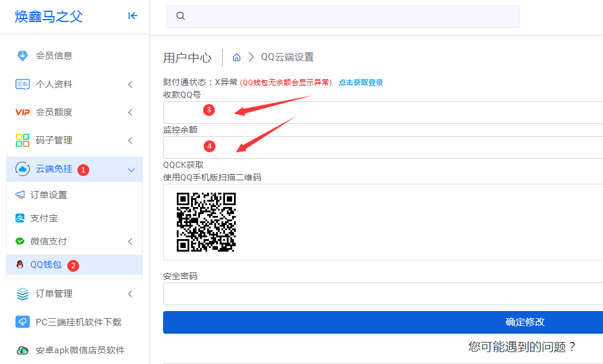Viewport: 603px width, 364px height.
Task: Click the QQ login QR code
Action: pyautogui.click(x=206, y=222)
